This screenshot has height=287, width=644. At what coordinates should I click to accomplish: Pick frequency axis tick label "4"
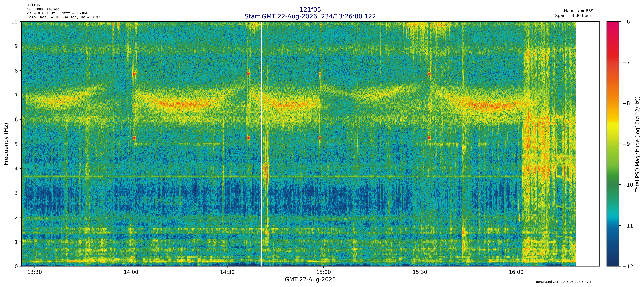(x=16, y=168)
